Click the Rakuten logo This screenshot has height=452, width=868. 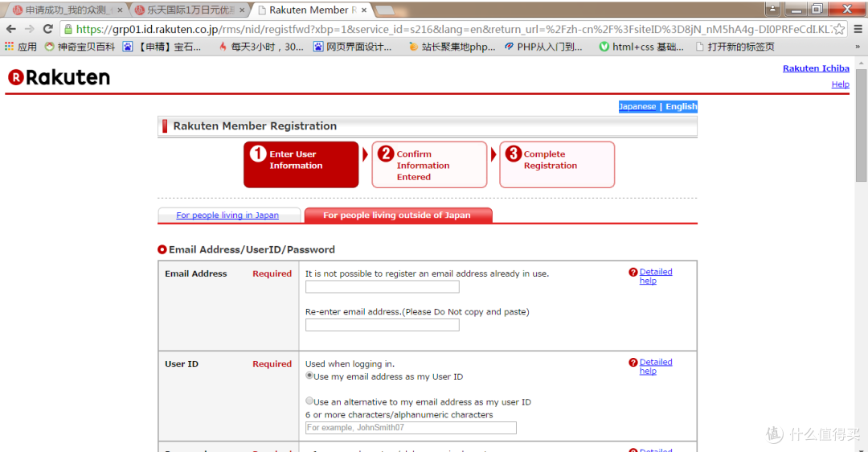tap(59, 77)
